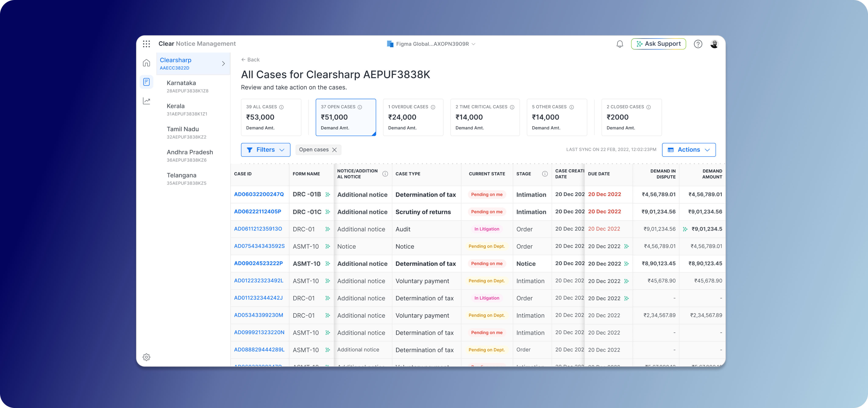868x408 pixels.
Task: Click the notifications bell icon
Action: [620, 44]
